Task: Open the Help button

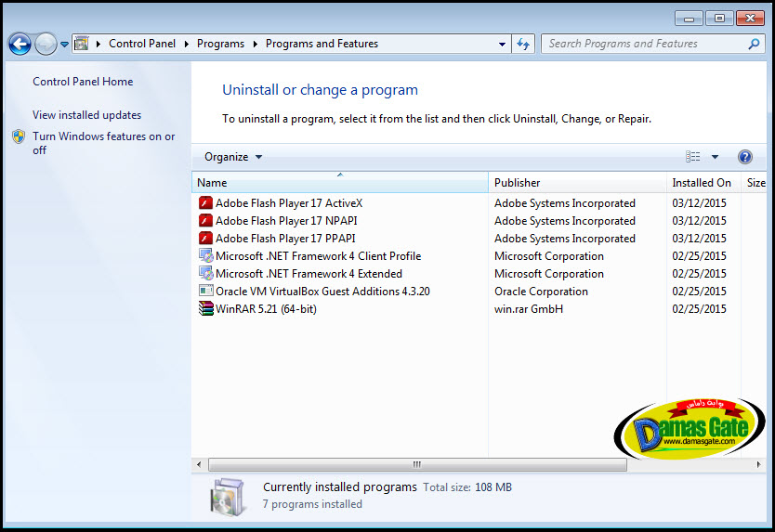Action: [745, 157]
